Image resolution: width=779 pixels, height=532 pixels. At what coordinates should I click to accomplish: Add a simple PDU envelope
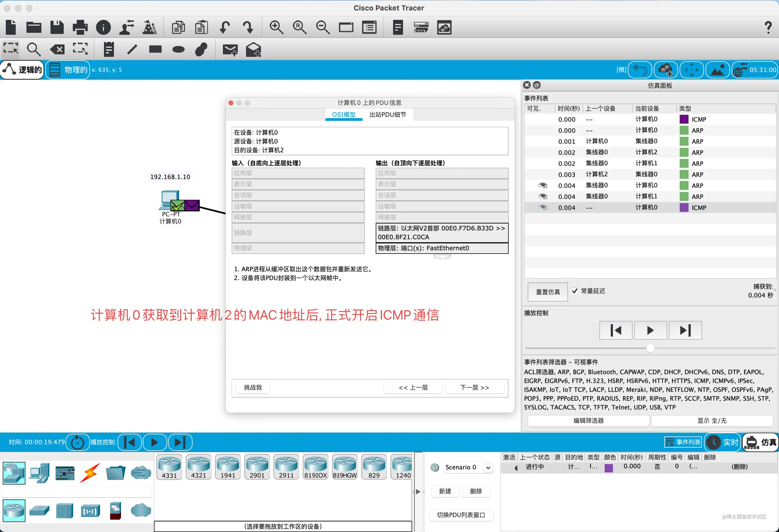tap(230, 50)
